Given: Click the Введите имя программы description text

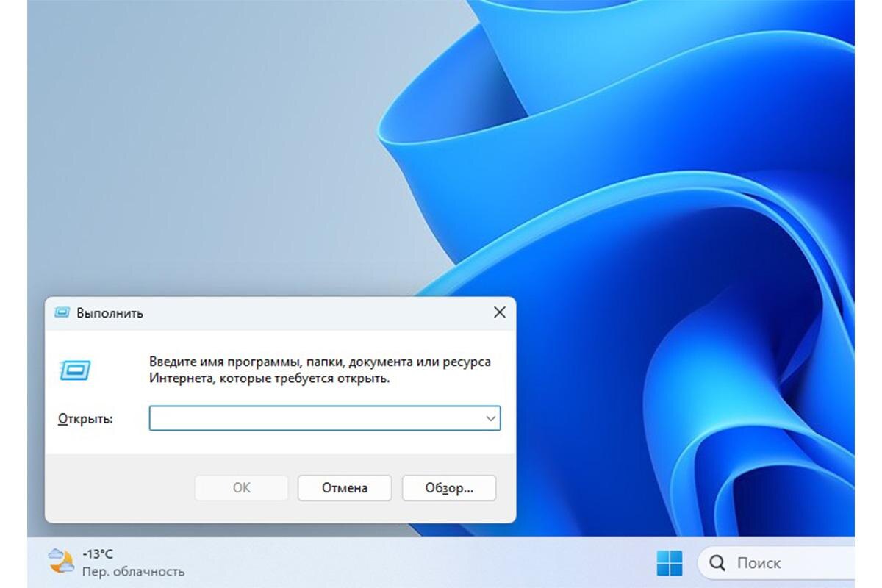Looking at the screenshot, I should coord(320,370).
